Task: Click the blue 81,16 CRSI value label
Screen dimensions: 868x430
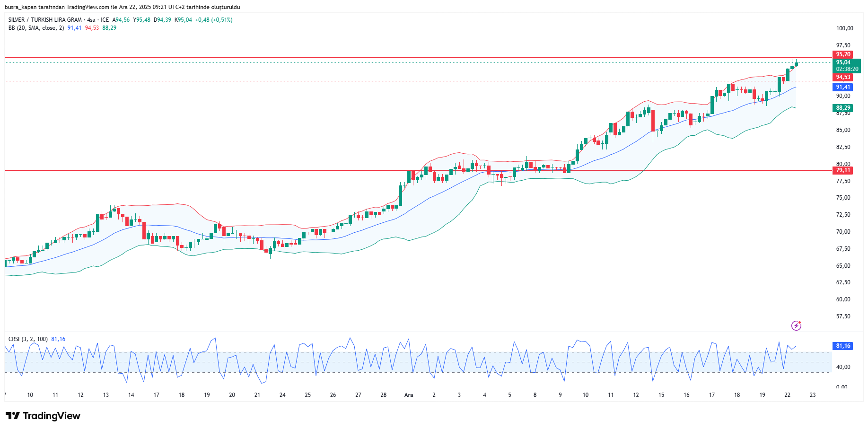Action: (x=842, y=346)
